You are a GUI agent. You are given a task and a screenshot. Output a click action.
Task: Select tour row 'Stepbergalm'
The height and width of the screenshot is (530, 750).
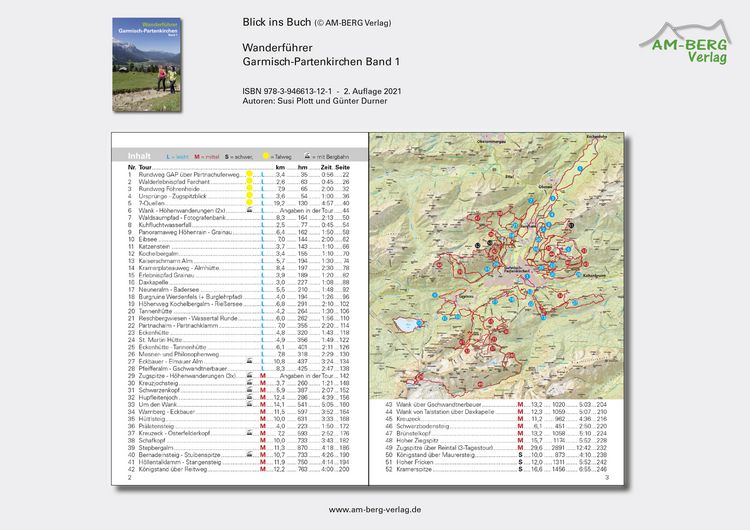click(x=239, y=448)
